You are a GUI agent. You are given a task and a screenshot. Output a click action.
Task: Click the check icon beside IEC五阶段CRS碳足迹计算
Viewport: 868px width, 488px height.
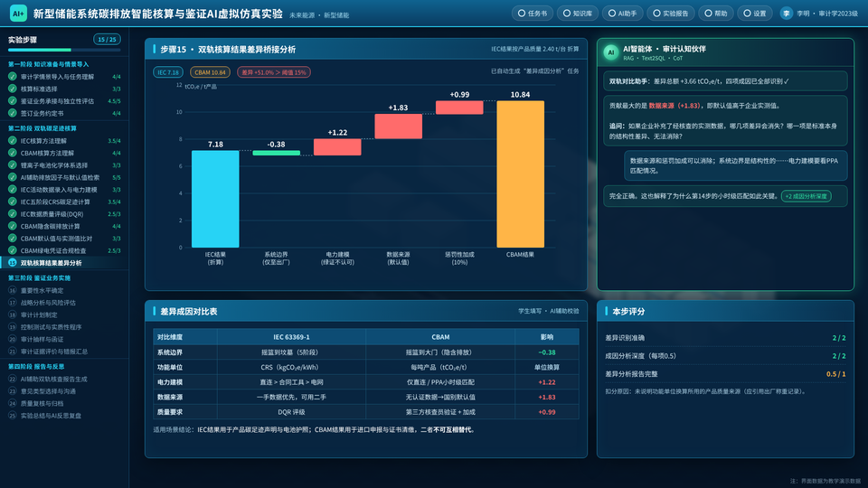(x=12, y=202)
